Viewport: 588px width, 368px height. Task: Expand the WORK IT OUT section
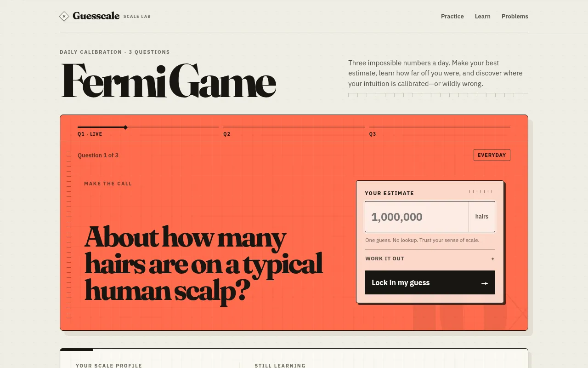(x=430, y=259)
